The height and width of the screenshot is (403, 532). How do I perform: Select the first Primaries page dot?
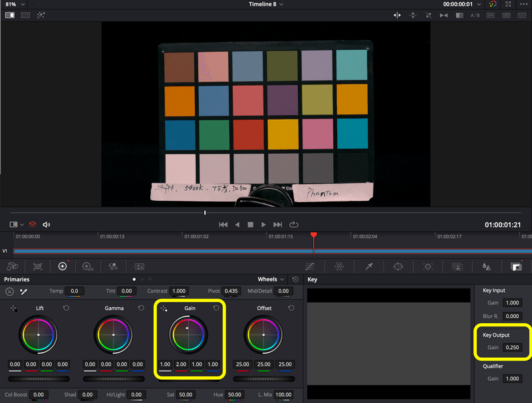click(134, 279)
